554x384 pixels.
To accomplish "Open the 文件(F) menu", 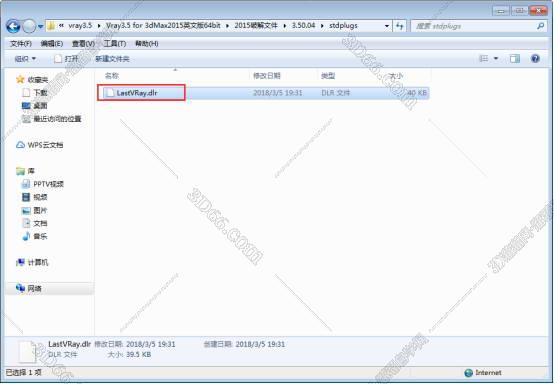I will (x=21, y=43).
